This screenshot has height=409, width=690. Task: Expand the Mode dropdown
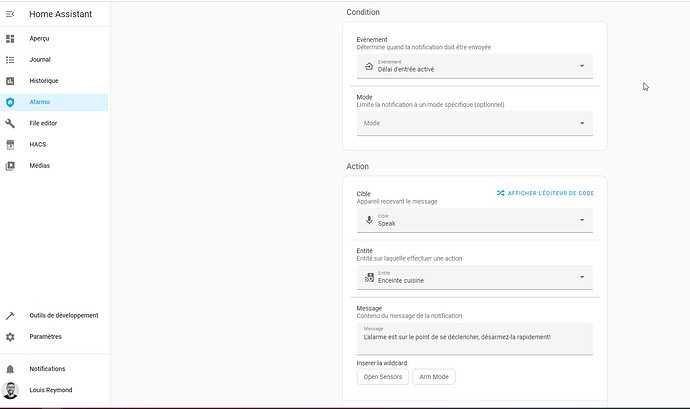pos(474,123)
